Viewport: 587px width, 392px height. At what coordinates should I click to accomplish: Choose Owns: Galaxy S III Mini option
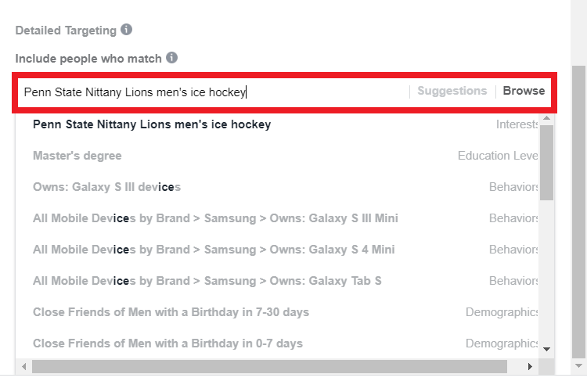[x=277, y=218]
